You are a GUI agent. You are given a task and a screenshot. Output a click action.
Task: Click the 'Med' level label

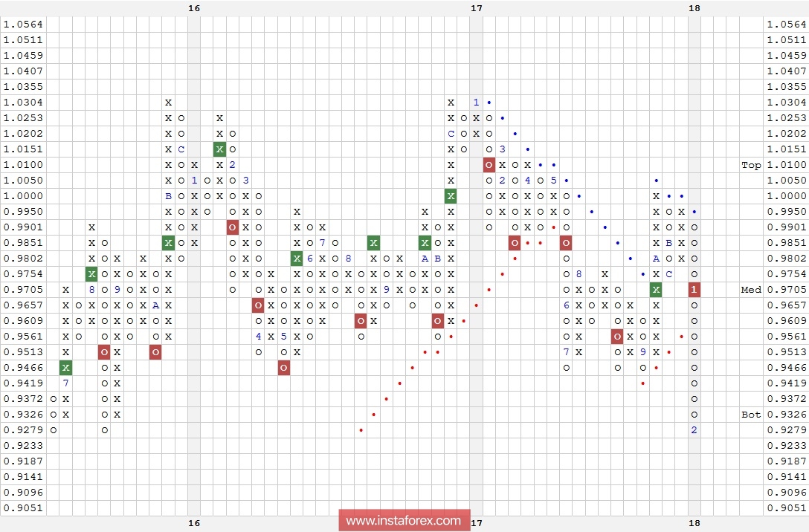coord(751,290)
